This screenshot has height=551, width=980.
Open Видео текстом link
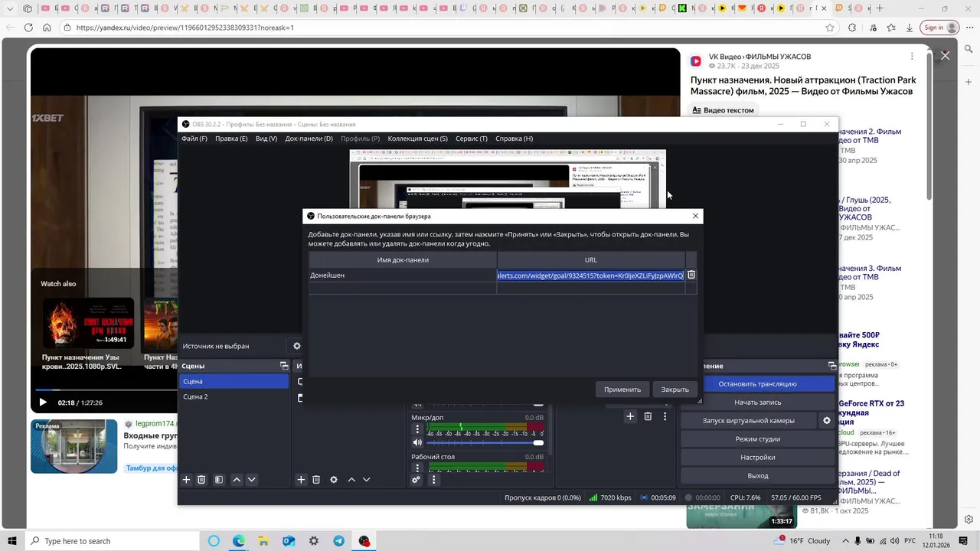(723, 110)
